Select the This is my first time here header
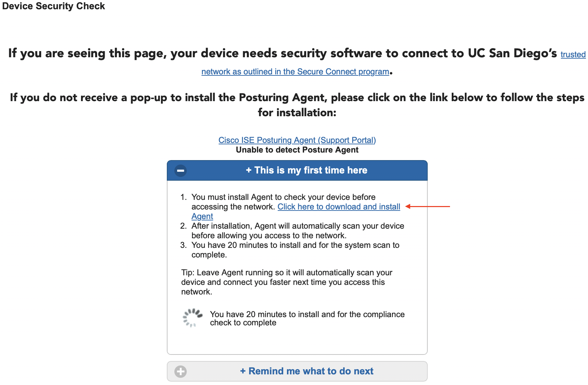588x385 pixels. pyautogui.click(x=307, y=170)
